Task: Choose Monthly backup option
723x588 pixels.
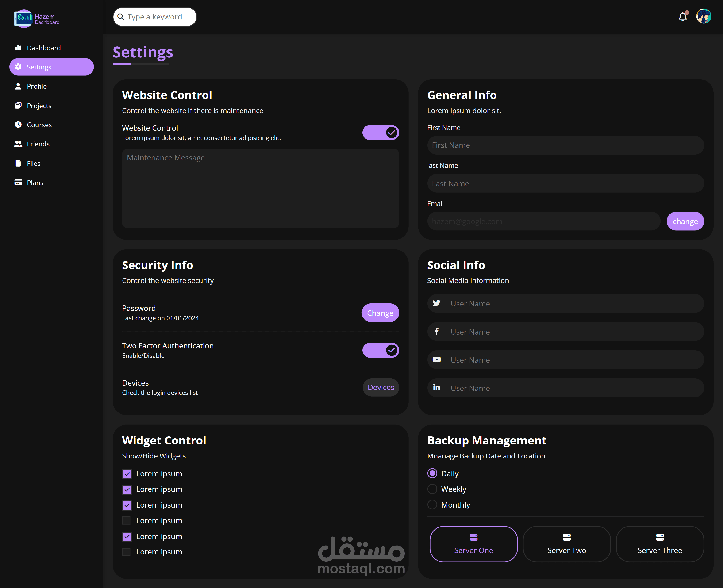Action: tap(432, 504)
